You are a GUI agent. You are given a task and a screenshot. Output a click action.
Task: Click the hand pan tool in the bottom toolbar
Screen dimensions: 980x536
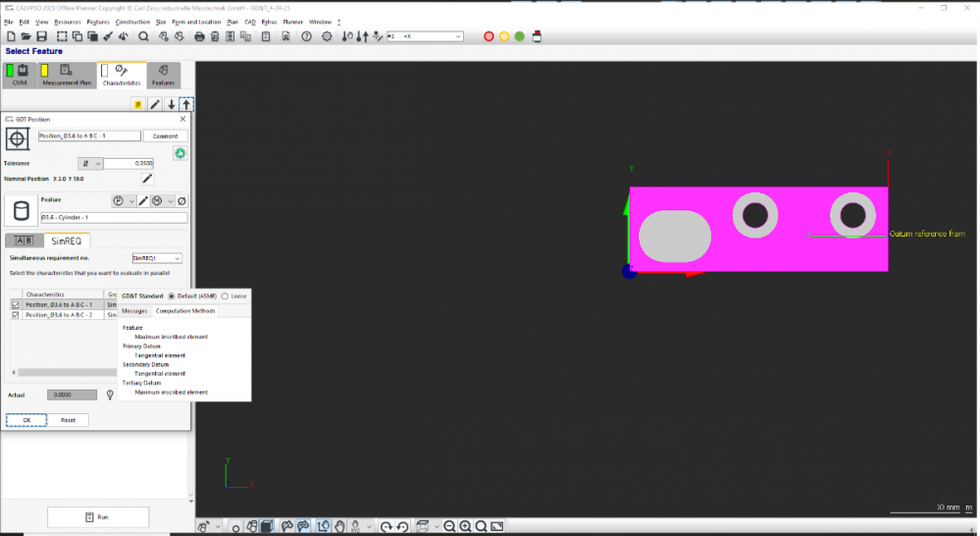[338, 527]
